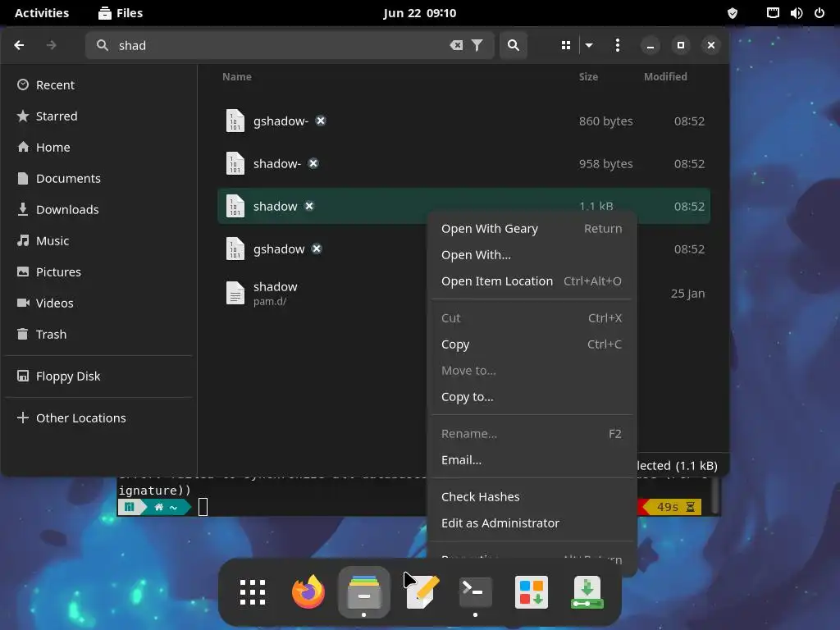Viewport: 840px width, 630px height.
Task: Open the three-dot main menu
Action: click(x=618, y=46)
